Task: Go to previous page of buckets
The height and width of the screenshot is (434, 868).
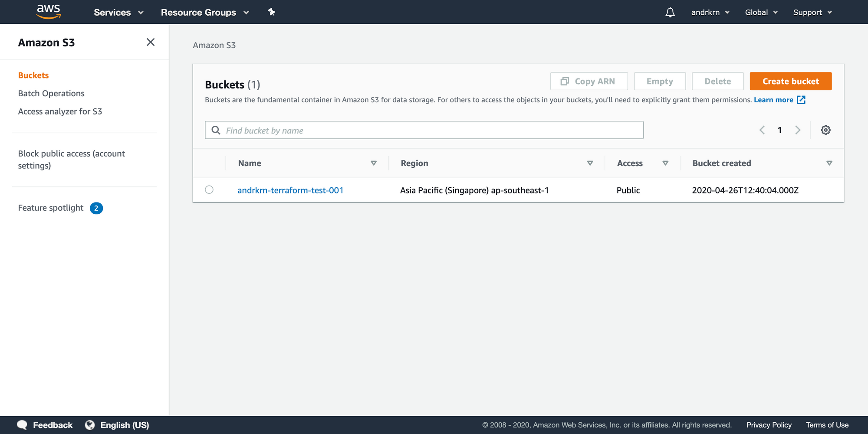Action: [762, 130]
